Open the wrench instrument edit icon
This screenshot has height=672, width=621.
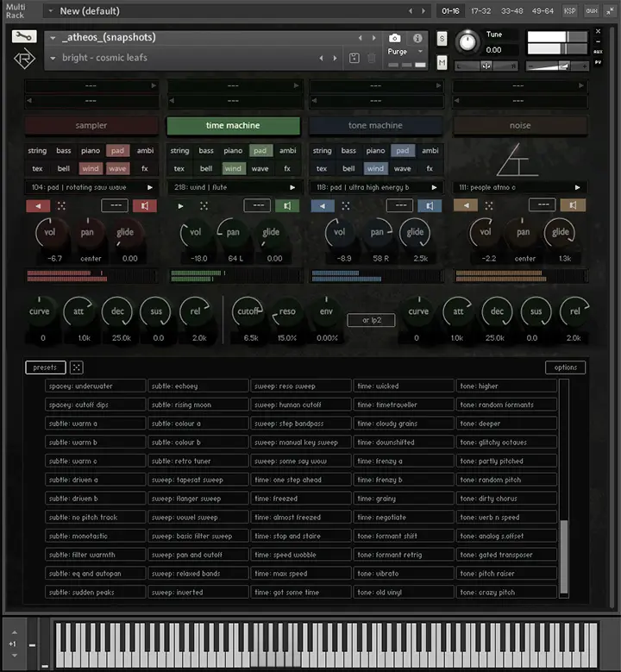(24, 37)
